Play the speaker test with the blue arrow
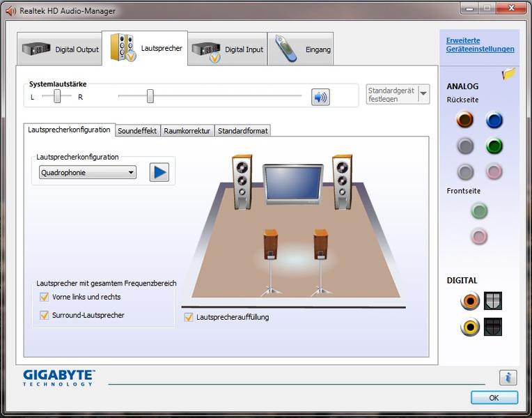Screen dimensions: 532x418 [159, 172]
